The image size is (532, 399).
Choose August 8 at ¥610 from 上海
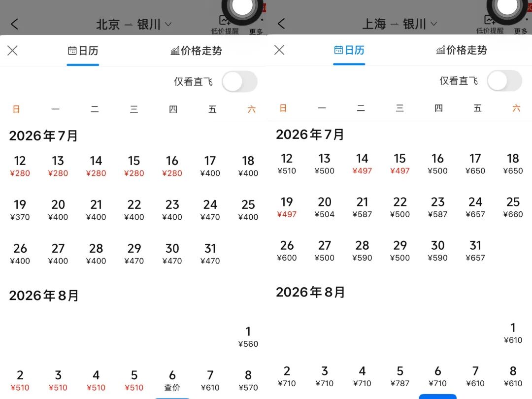coord(513,377)
